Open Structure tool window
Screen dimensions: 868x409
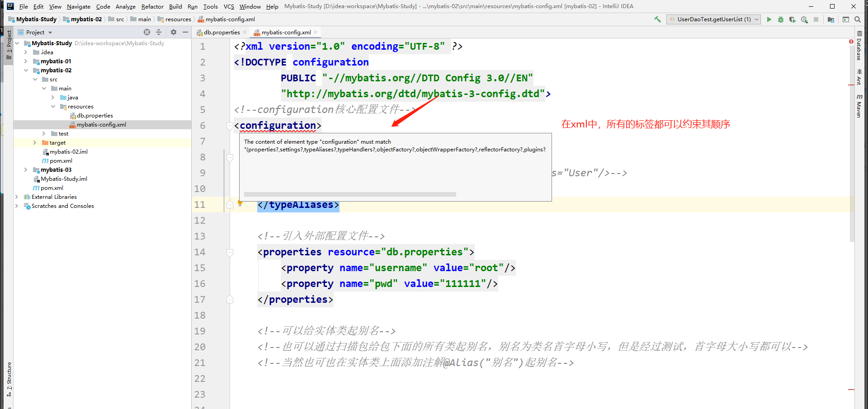[x=9, y=380]
